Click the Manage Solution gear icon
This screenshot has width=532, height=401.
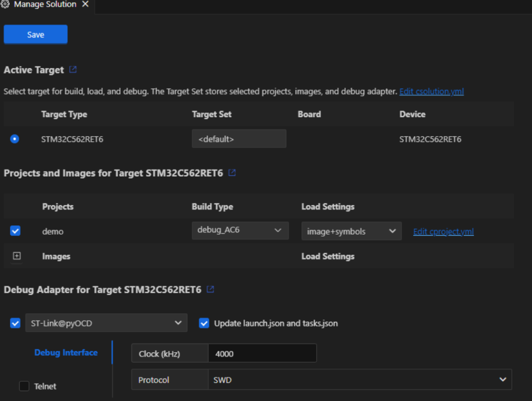click(x=5, y=4)
